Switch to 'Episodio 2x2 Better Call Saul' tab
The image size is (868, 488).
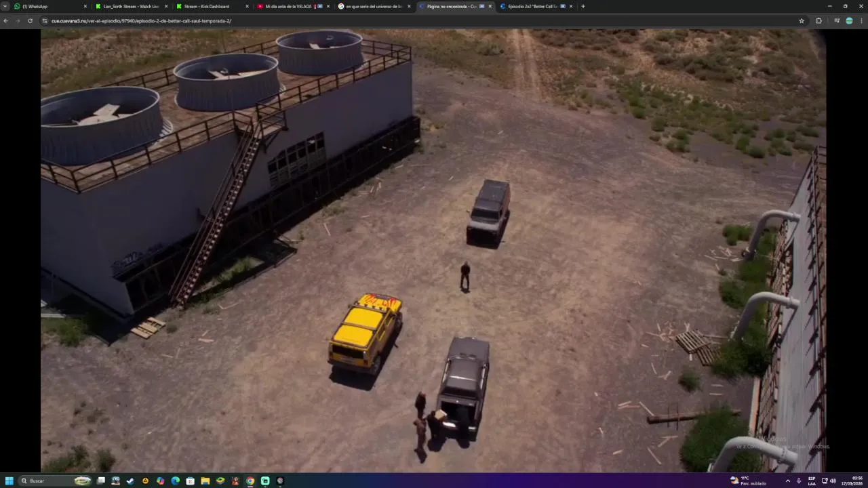(536, 6)
